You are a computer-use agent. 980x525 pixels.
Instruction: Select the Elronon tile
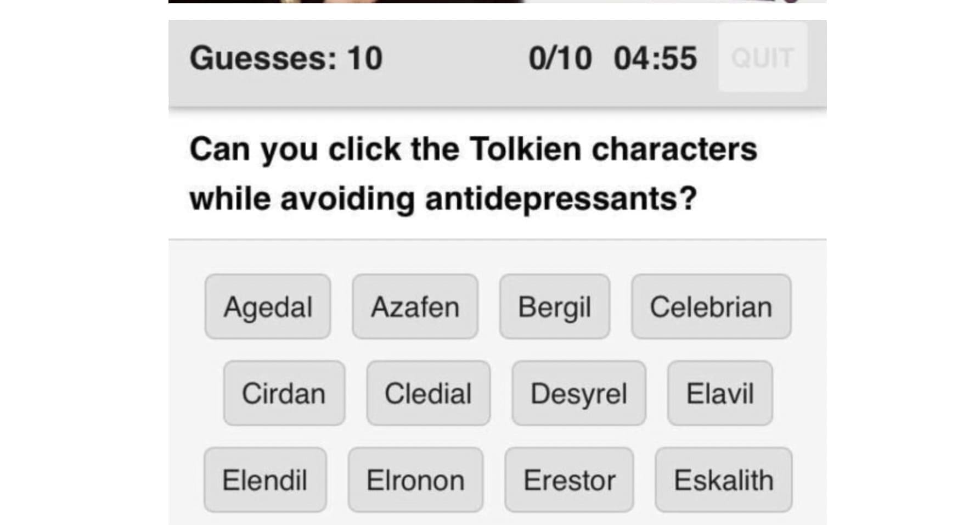click(x=415, y=480)
